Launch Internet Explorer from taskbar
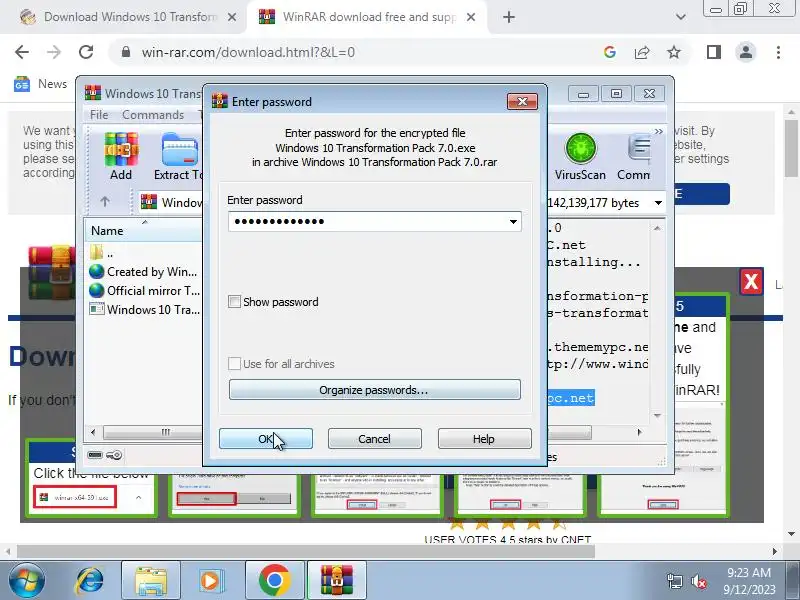The image size is (800, 600). 89,581
